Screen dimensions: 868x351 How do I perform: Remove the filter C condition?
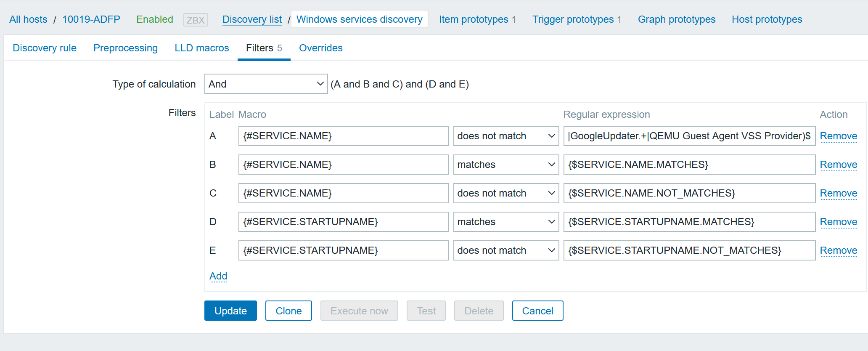pos(838,193)
